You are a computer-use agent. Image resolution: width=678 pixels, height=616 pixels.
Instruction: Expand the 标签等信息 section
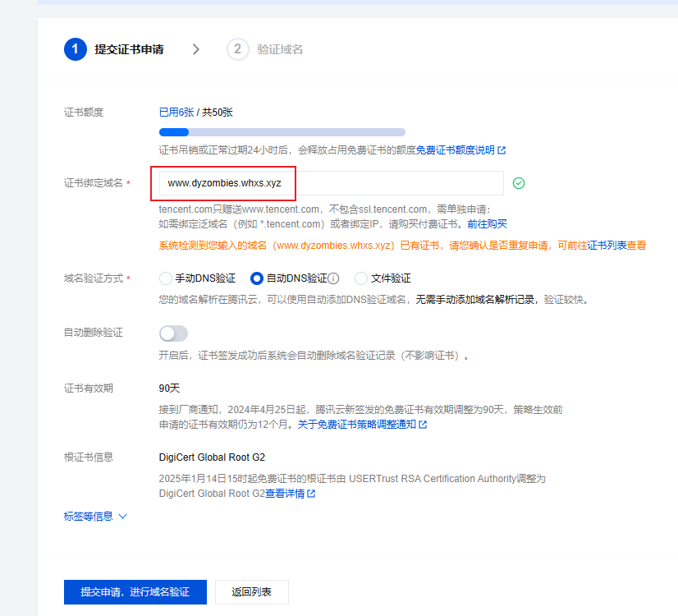tap(95, 516)
